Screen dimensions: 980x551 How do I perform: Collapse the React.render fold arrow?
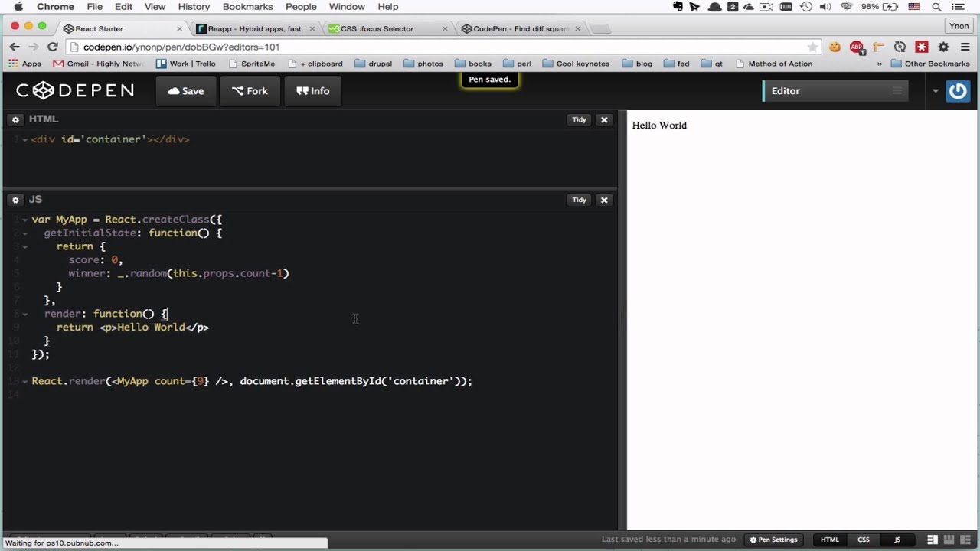point(25,381)
